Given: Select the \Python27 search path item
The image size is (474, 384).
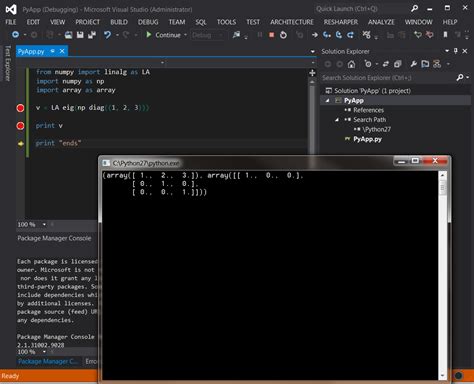Looking at the screenshot, I should point(376,129).
